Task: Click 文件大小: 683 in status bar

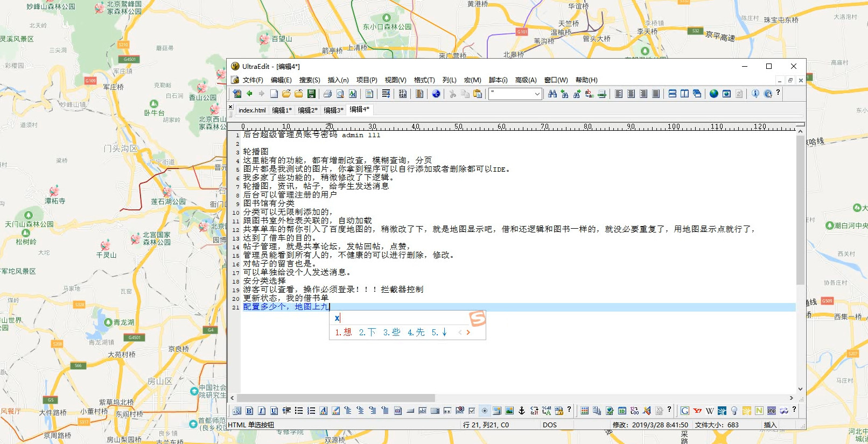Action: pos(717,425)
